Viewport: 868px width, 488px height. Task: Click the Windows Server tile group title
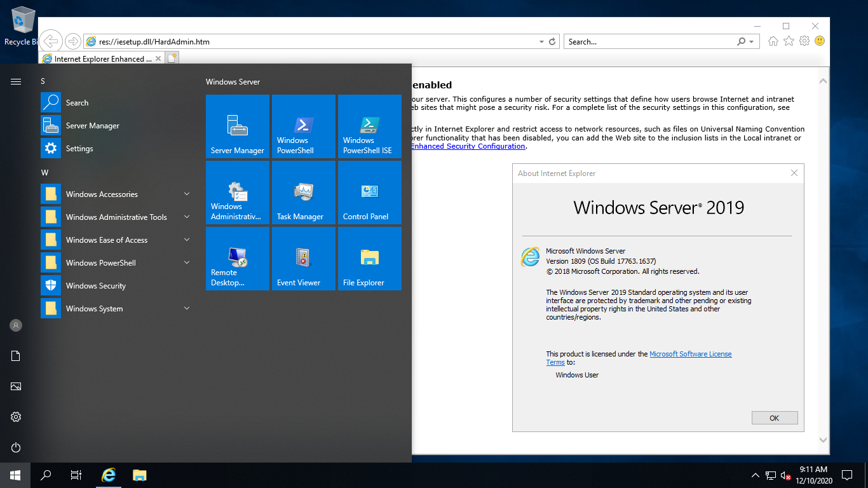pyautogui.click(x=233, y=81)
